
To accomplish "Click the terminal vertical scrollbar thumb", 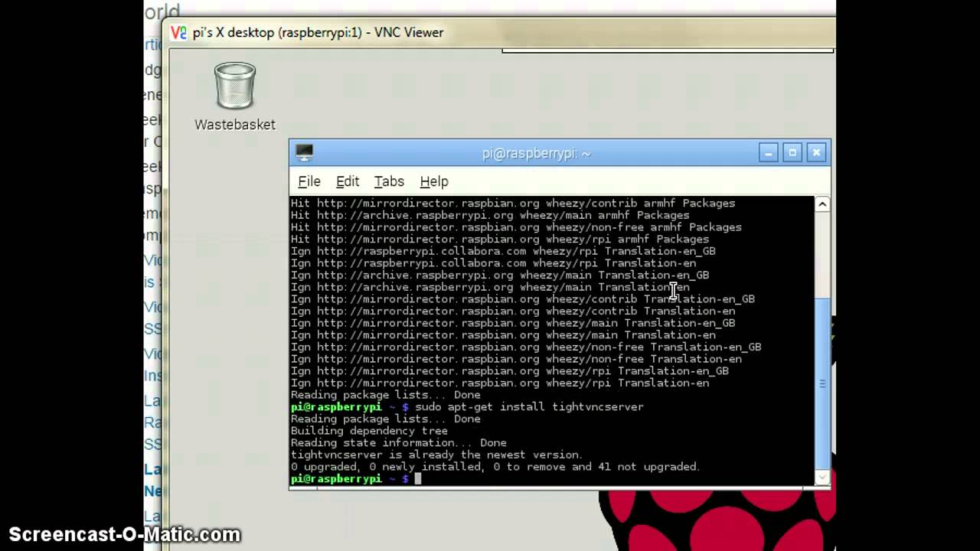I will [x=822, y=383].
